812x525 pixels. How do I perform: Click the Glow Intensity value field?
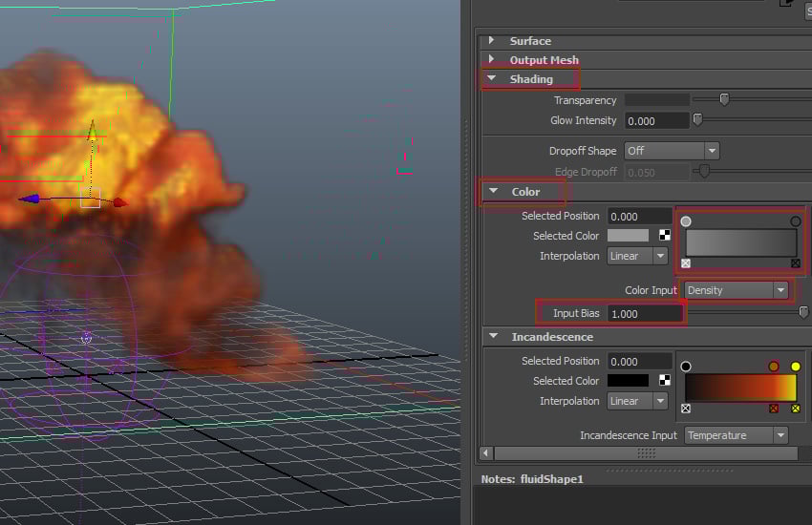[656, 121]
